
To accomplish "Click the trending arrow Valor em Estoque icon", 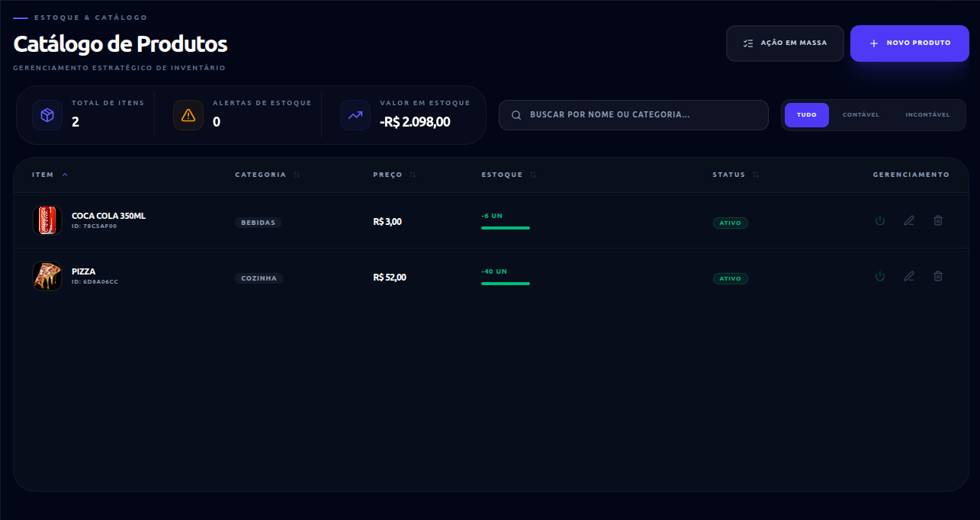I will tap(355, 115).
